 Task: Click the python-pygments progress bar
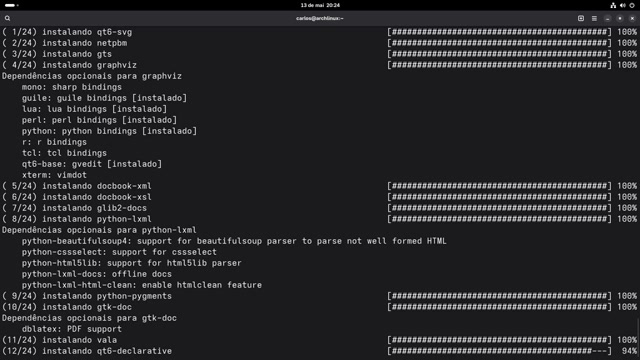coord(500,296)
